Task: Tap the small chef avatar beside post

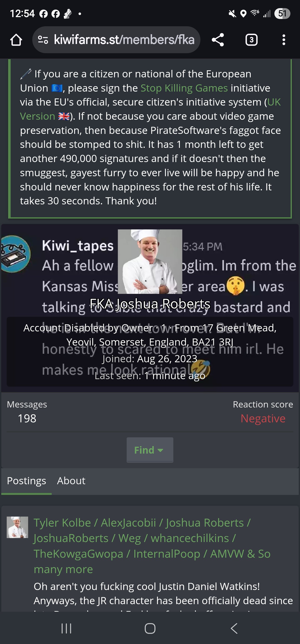Action: point(17,527)
